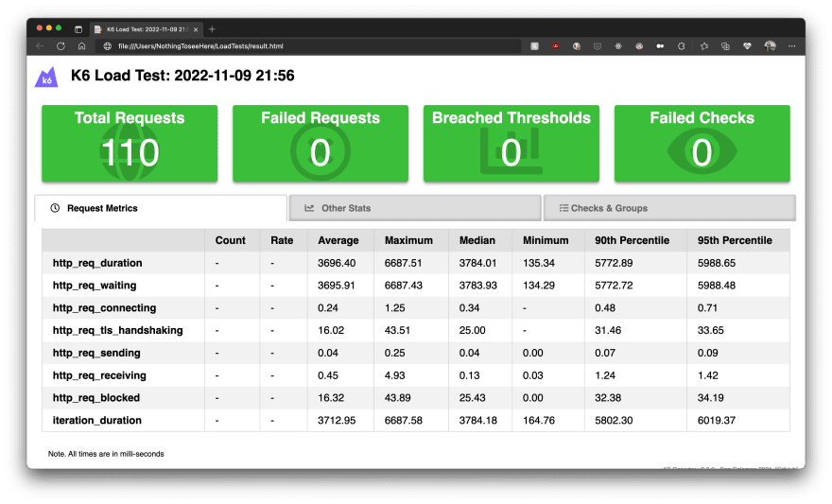Image resolution: width=832 pixels, height=504 pixels.
Task: Click the extensions puzzle sync icon
Action: click(682, 46)
